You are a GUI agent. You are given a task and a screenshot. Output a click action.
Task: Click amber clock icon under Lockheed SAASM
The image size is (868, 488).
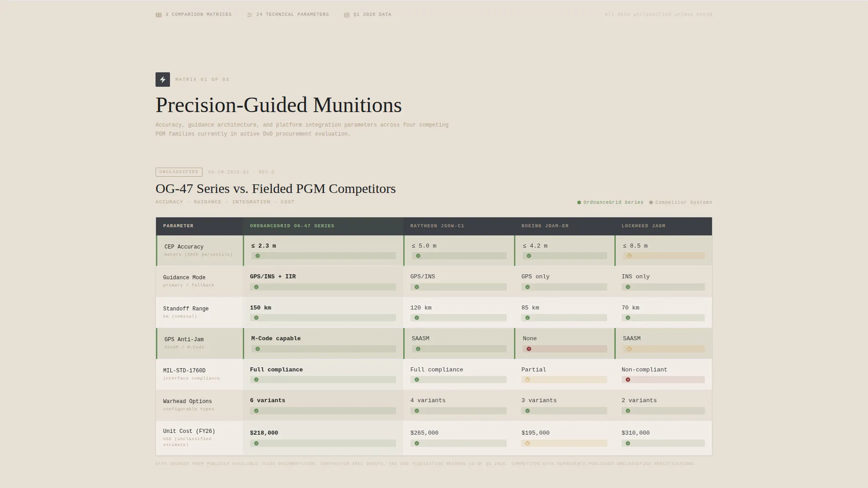pos(629,349)
